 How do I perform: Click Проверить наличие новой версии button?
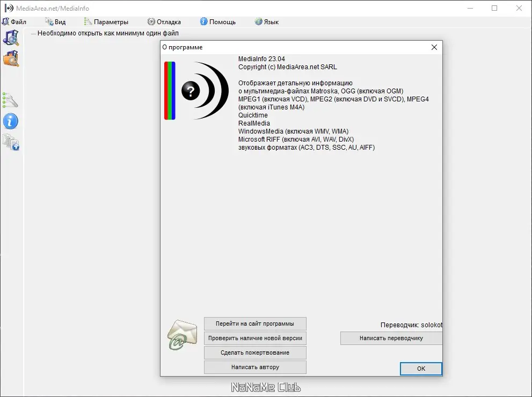point(255,339)
